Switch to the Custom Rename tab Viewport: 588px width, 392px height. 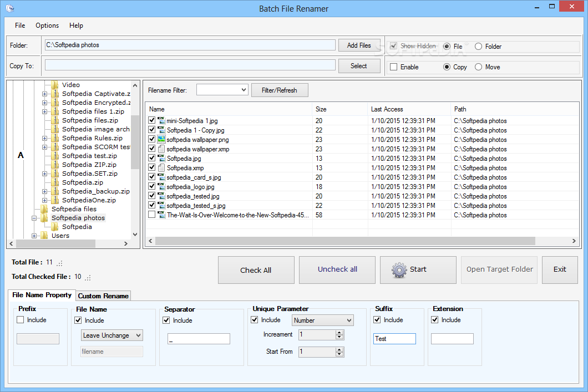click(x=104, y=296)
